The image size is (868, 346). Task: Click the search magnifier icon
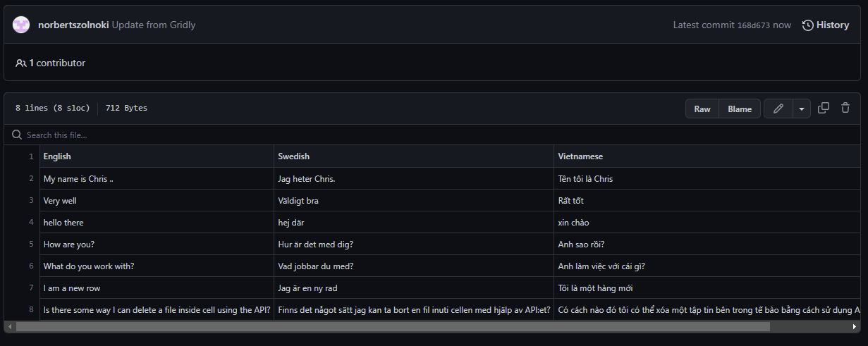click(17, 135)
